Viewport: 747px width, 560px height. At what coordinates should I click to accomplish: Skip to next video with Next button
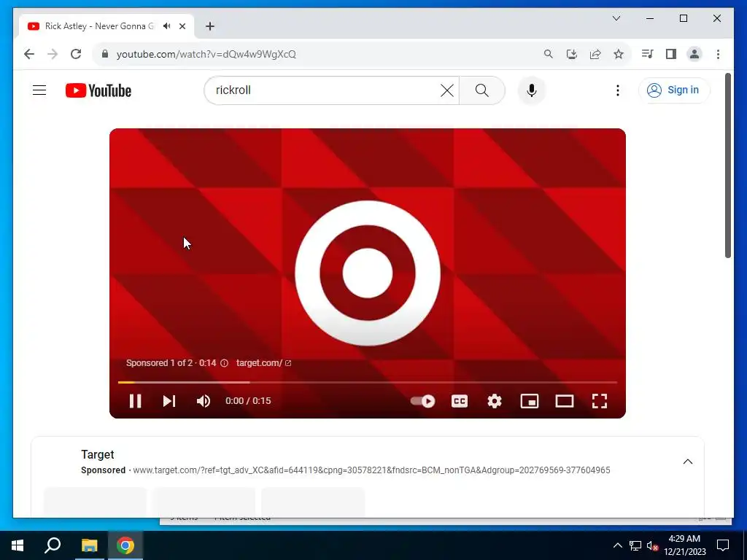pos(169,401)
